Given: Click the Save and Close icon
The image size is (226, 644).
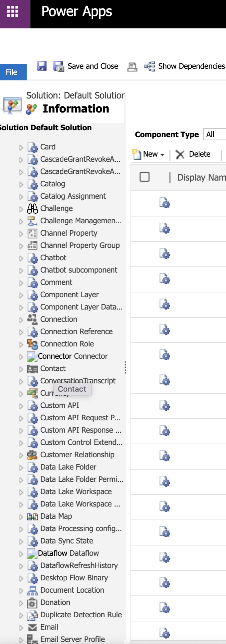Looking at the screenshot, I should pyautogui.click(x=59, y=66).
